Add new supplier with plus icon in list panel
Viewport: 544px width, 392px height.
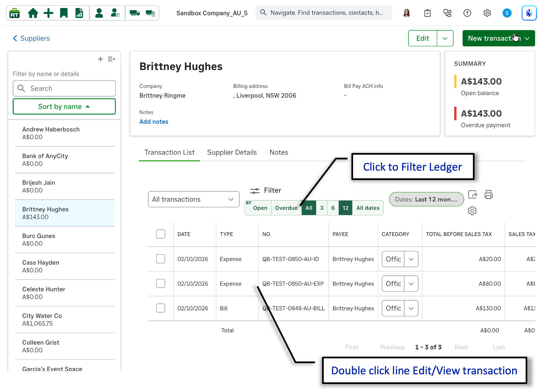[100, 59]
